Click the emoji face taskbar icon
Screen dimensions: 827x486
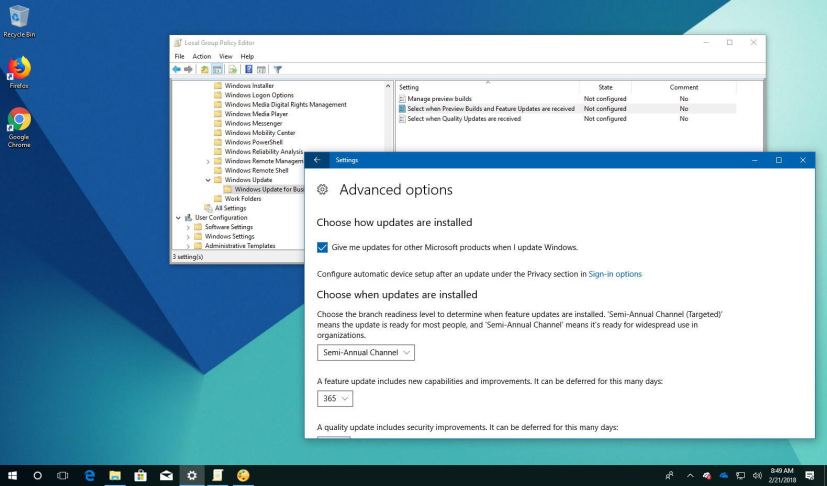tap(243, 475)
